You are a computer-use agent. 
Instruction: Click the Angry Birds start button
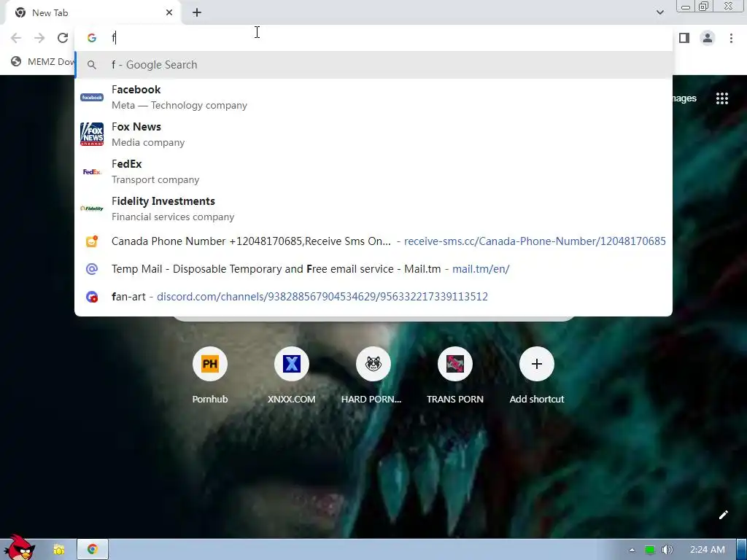coord(19,548)
